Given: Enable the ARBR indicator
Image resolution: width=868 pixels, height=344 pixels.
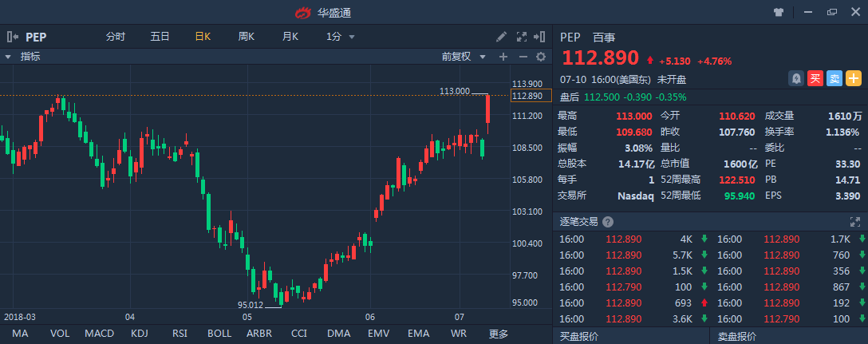Looking at the screenshot, I should pyautogui.click(x=259, y=334).
